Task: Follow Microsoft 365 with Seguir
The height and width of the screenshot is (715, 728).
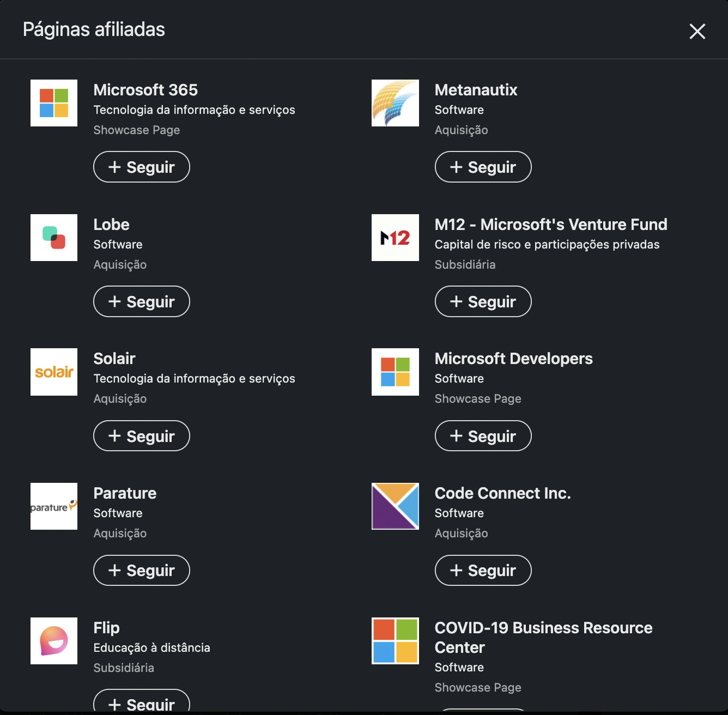Action: pyautogui.click(x=142, y=167)
